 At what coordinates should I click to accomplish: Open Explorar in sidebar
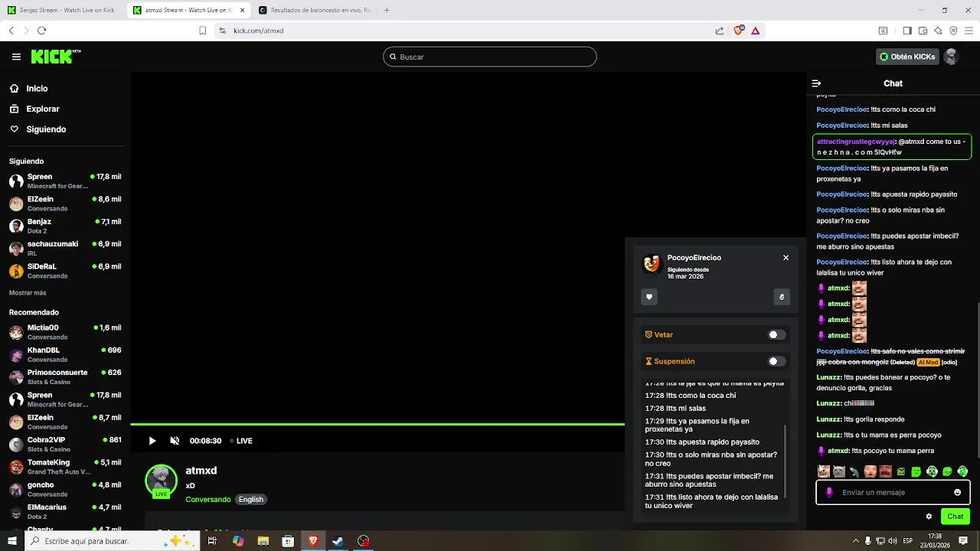pyautogui.click(x=43, y=109)
